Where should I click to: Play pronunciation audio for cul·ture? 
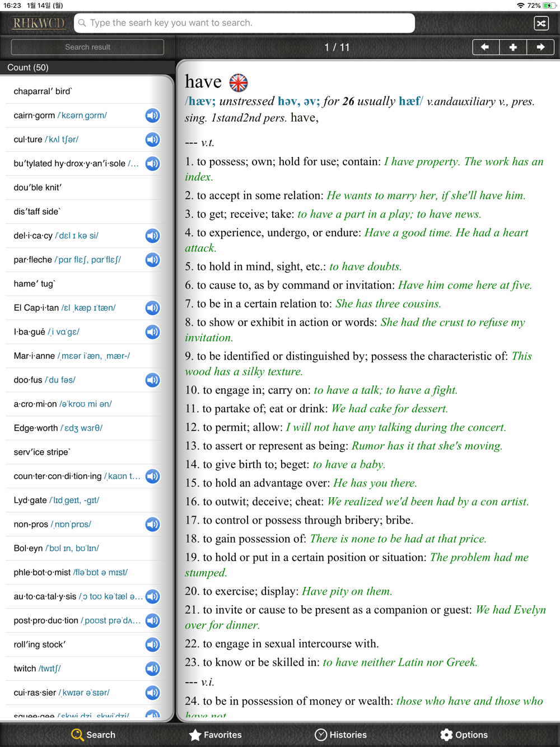tap(153, 139)
